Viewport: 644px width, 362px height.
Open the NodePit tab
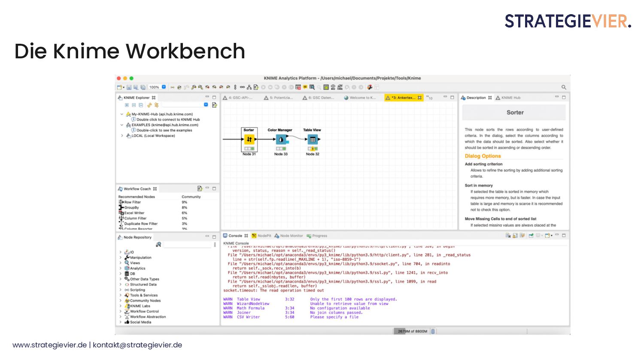[x=261, y=236]
